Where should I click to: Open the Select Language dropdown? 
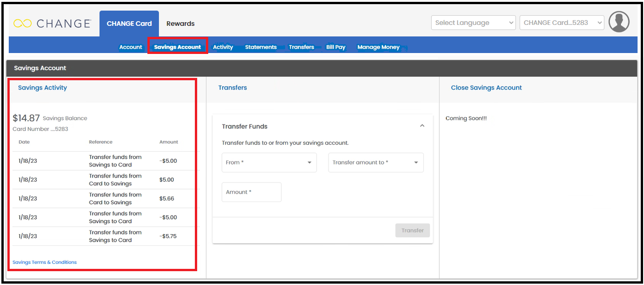click(474, 23)
